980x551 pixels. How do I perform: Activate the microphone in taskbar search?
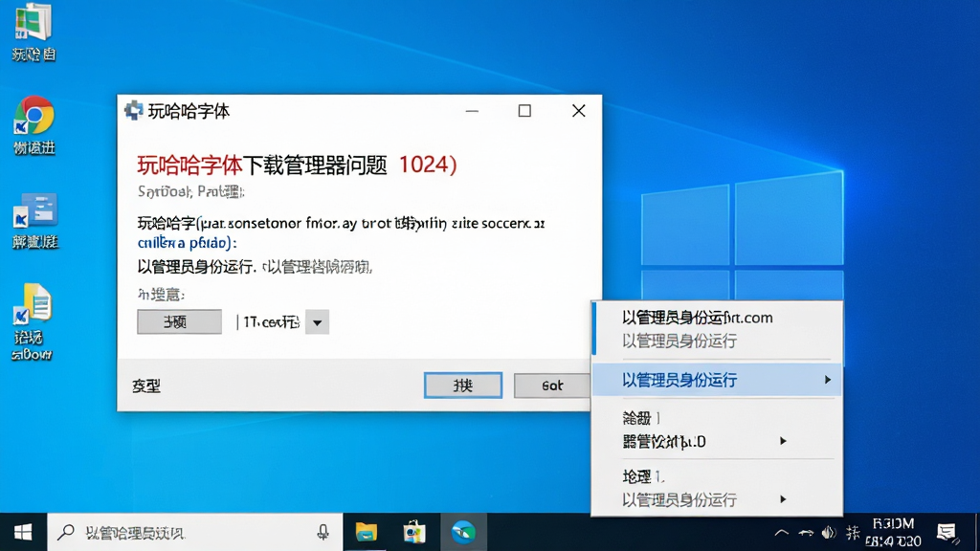(x=323, y=532)
